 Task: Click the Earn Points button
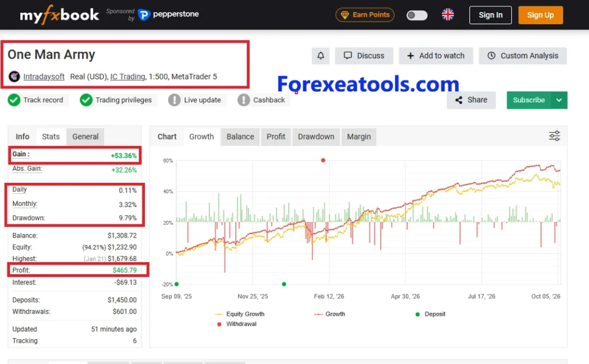[365, 14]
